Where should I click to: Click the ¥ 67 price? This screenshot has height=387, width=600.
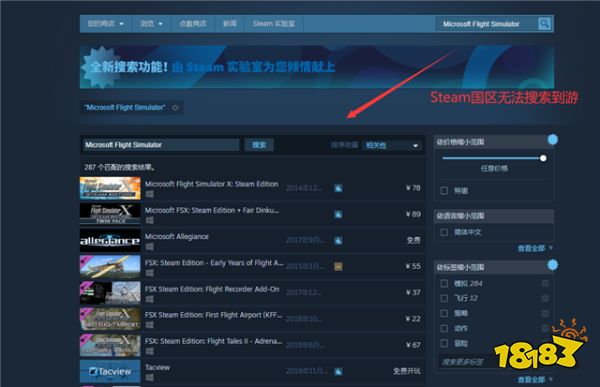click(x=413, y=345)
